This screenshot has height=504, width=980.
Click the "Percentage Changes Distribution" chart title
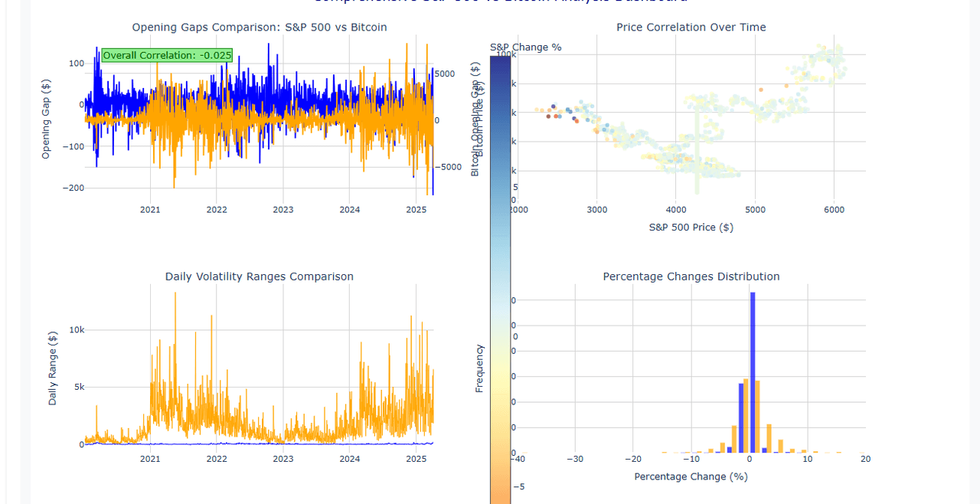pyautogui.click(x=691, y=277)
